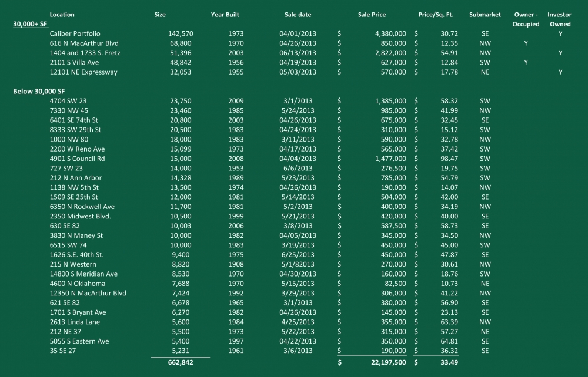Click the Size column header
The height and width of the screenshot is (377, 588).
[x=160, y=15]
